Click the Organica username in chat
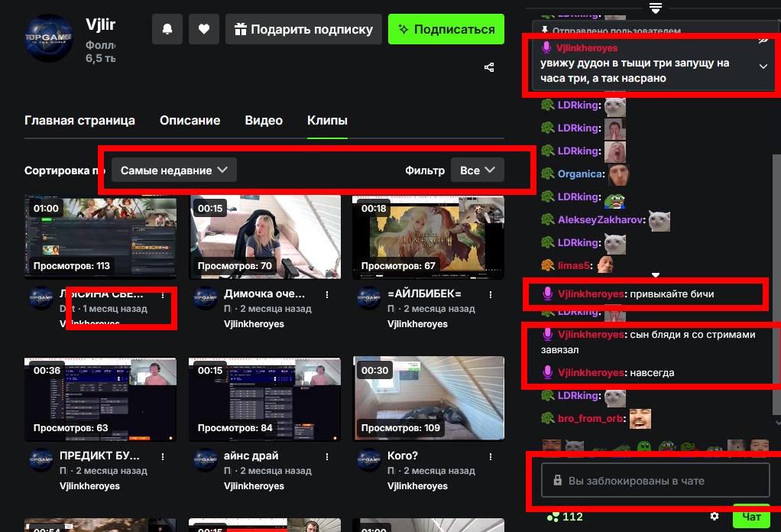Image resolution: width=781 pixels, height=532 pixels. click(580, 174)
